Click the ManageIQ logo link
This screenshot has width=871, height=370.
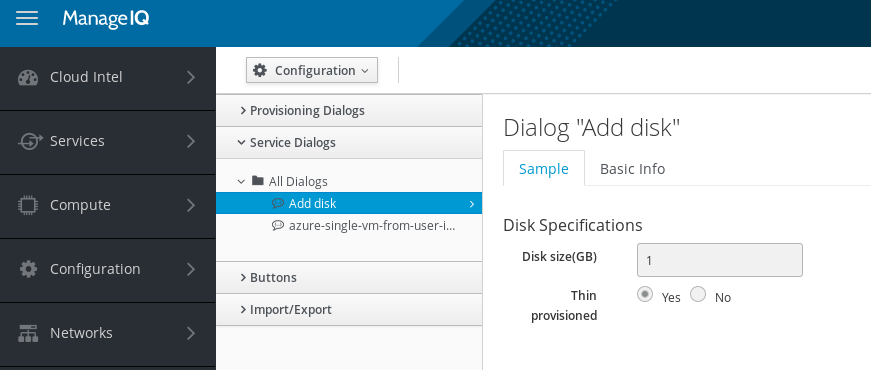[106, 19]
